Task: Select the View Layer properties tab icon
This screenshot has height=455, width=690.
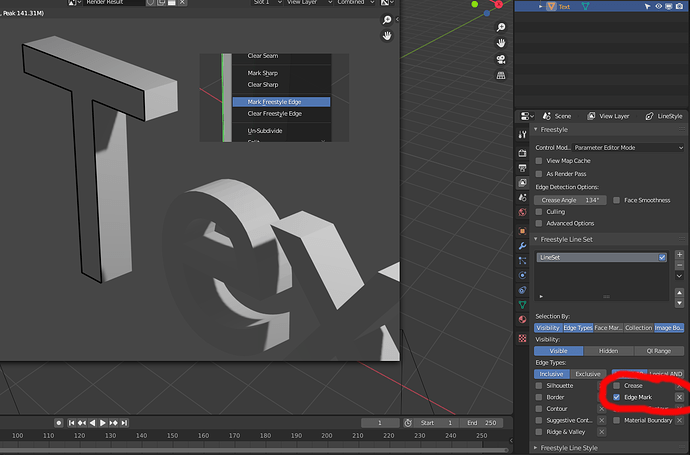Action: [522, 183]
